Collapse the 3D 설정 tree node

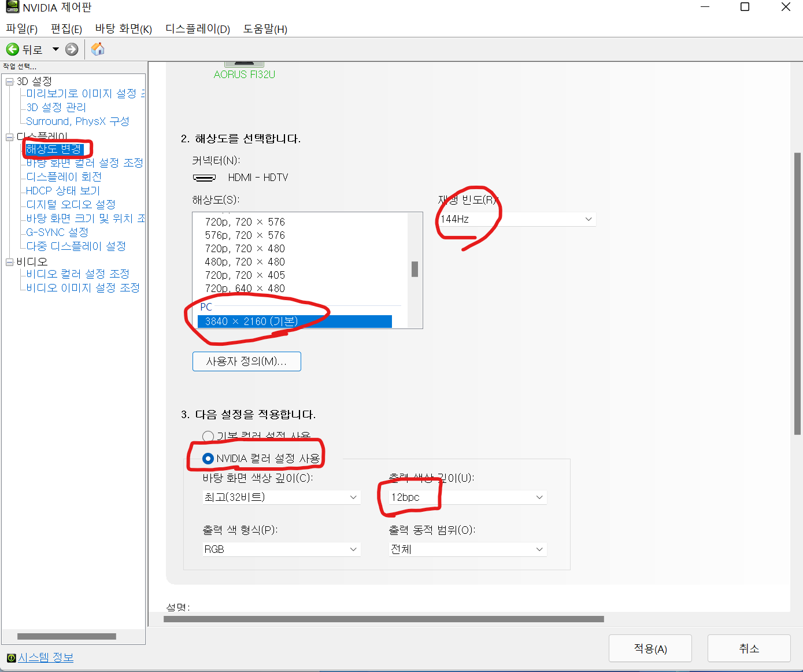click(9, 82)
